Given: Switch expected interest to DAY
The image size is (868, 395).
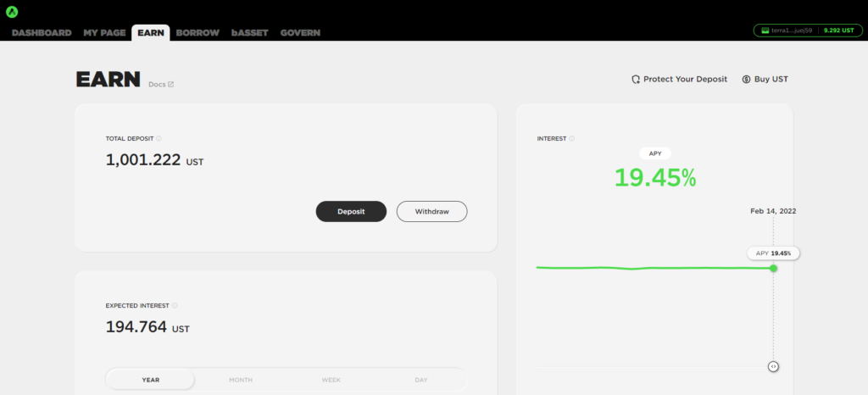Looking at the screenshot, I should 421,380.
